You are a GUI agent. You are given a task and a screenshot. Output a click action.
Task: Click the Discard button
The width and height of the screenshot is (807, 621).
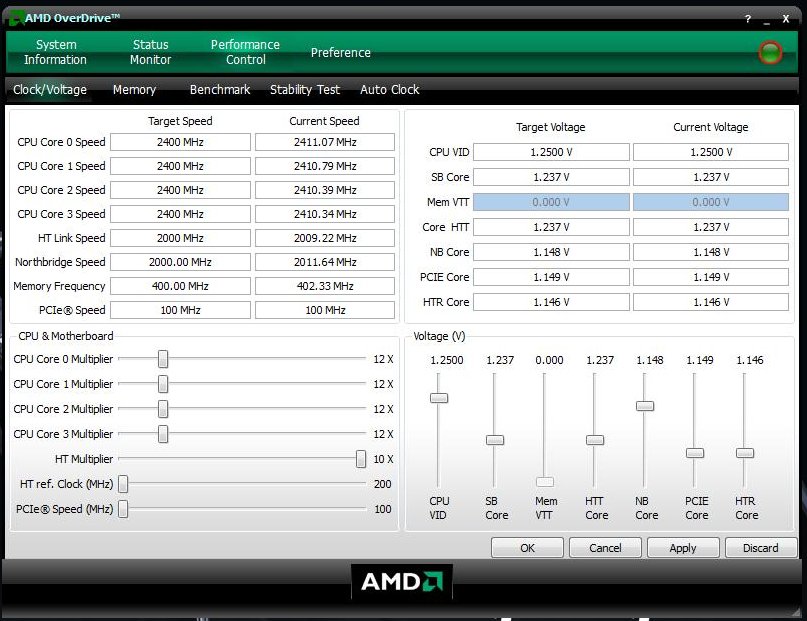[761, 548]
